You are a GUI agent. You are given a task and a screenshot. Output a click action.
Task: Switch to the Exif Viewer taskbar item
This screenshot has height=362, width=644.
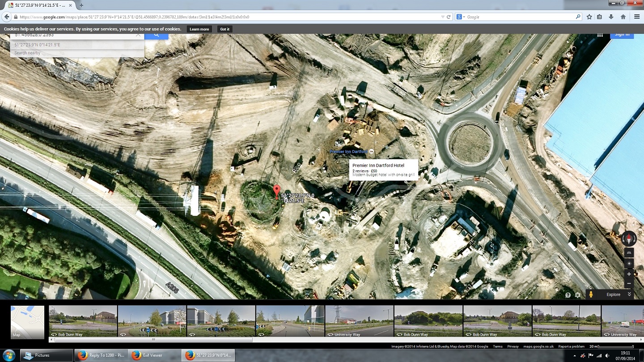[x=154, y=356]
